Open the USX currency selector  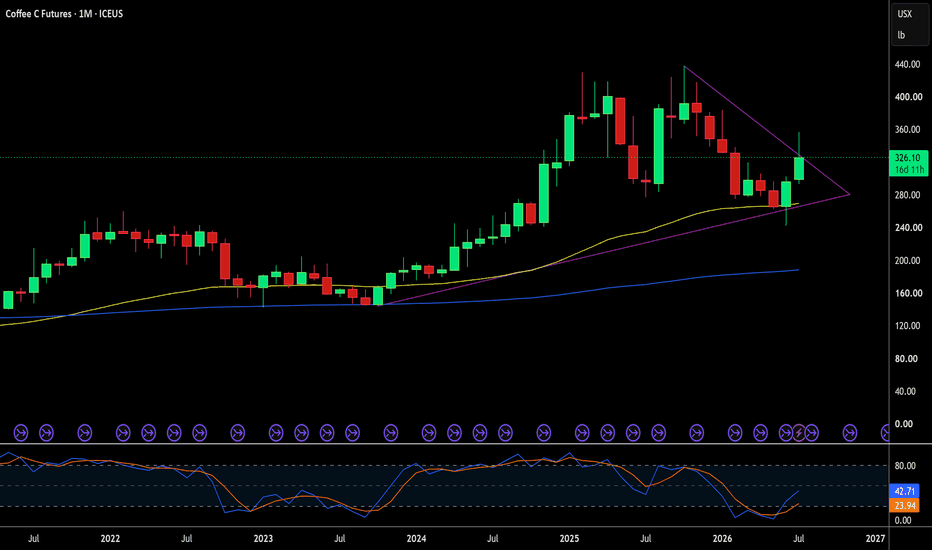[x=905, y=14]
